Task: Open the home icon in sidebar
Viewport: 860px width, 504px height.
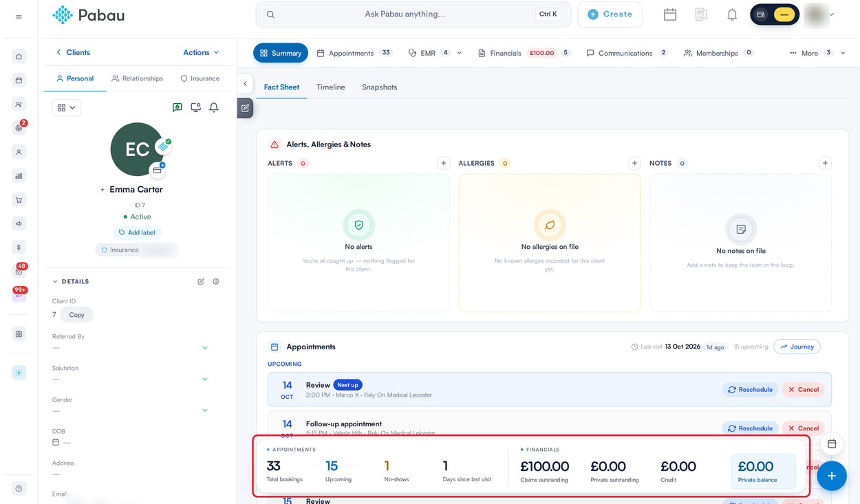Action: click(19, 56)
